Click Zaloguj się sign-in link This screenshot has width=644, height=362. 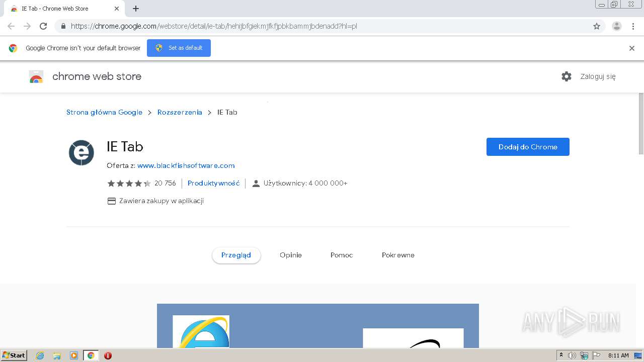(x=598, y=76)
